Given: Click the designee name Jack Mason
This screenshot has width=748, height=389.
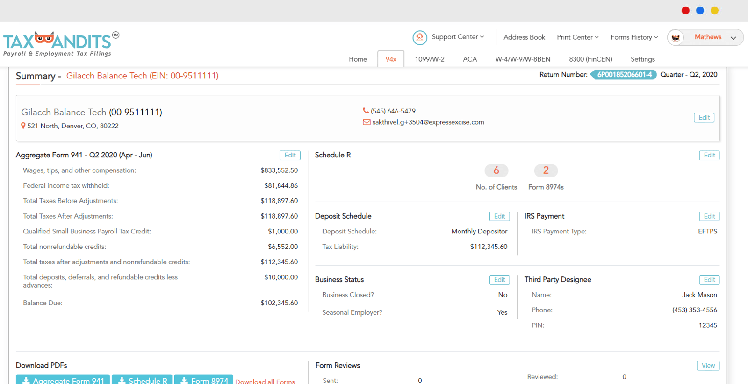Looking at the screenshot, I should point(700,295).
